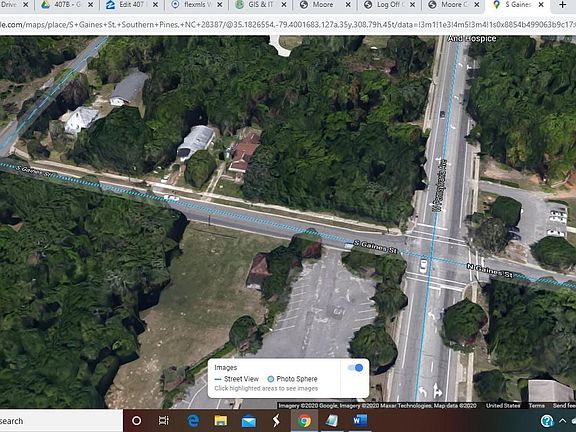
Task: Expand the system tray hidden icons chevron
Action: 562,421
